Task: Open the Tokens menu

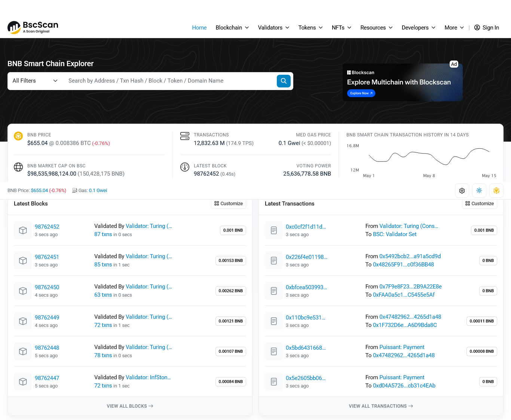Action: pos(310,28)
